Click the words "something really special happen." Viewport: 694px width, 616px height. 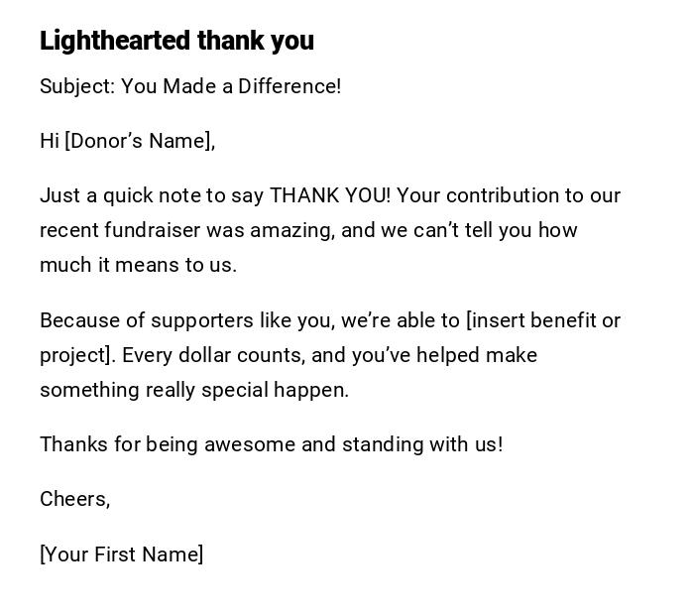point(194,390)
